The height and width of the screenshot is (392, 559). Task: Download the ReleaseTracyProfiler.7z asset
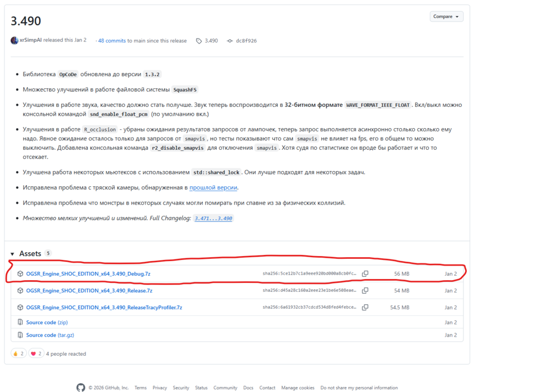(x=104, y=308)
